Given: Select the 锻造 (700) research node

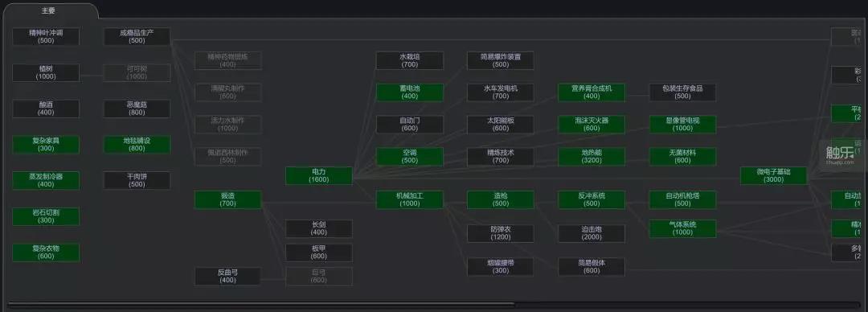Looking at the screenshot, I should click(x=228, y=199).
